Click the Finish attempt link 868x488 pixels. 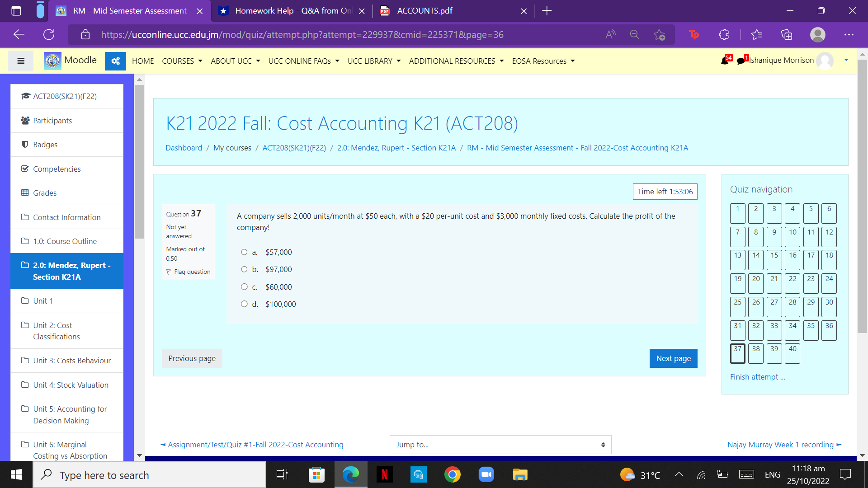(x=756, y=376)
